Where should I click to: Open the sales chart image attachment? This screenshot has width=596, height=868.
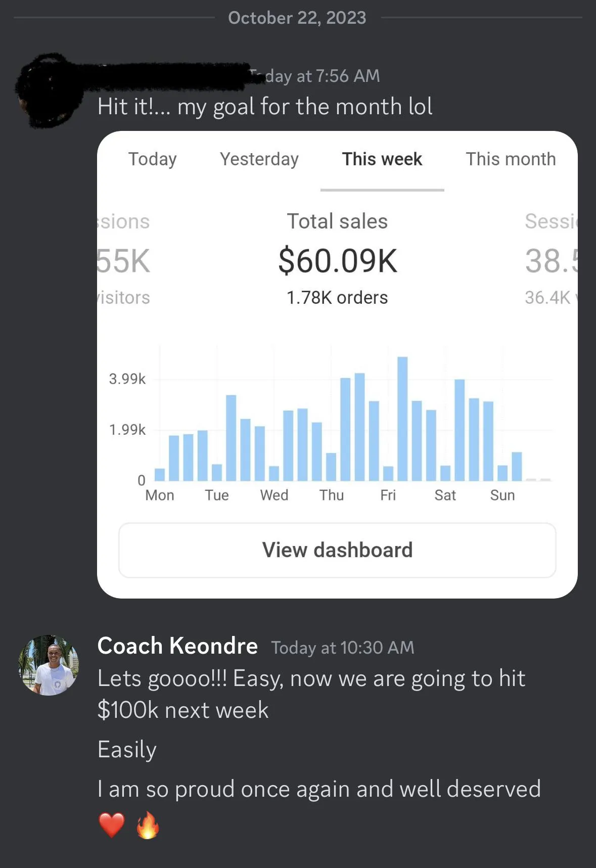click(337, 364)
